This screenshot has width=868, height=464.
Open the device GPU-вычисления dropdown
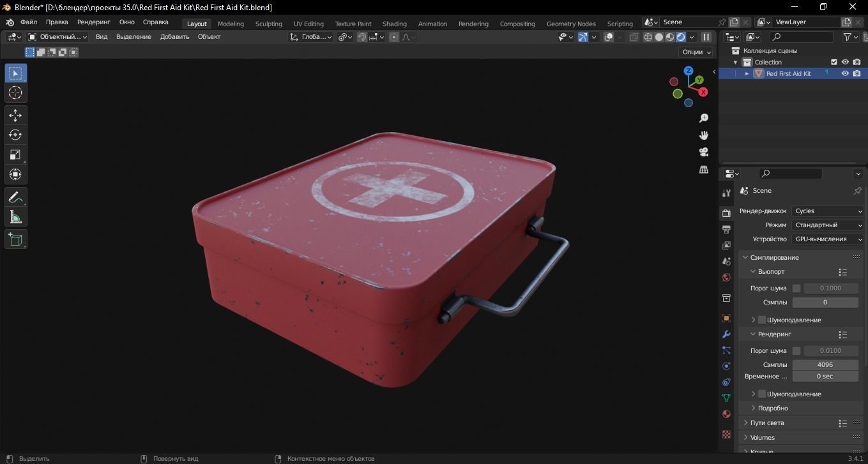828,239
